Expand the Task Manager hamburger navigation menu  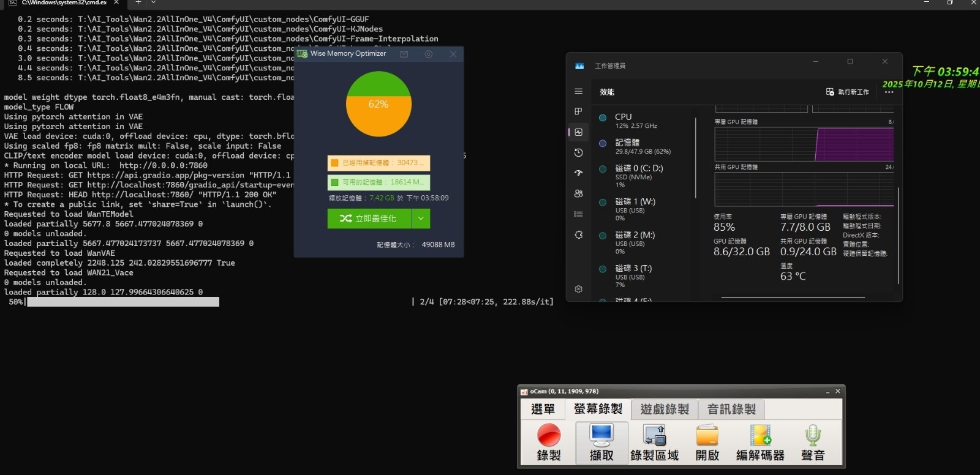coord(578,91)
